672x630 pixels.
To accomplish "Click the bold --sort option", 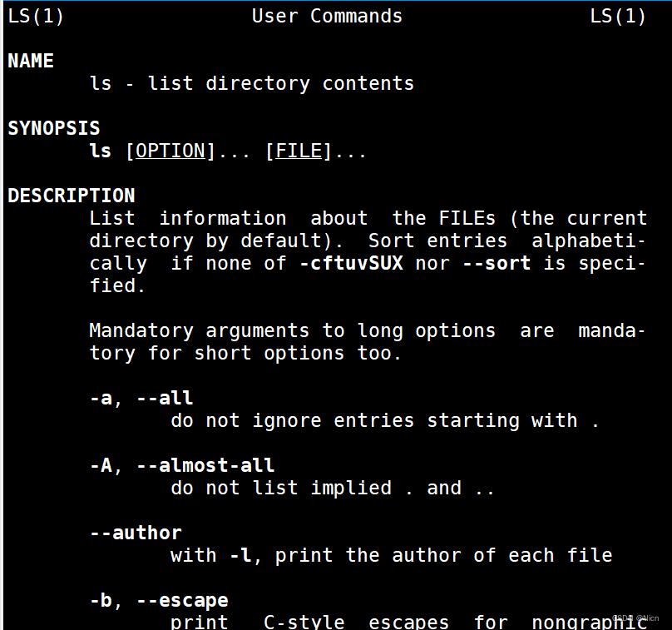I will [497, 263].
